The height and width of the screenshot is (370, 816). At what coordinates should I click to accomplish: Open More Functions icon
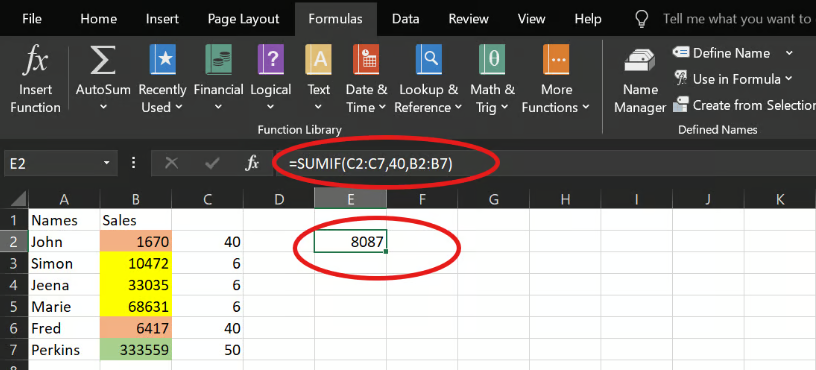click(x=556, y=60)
